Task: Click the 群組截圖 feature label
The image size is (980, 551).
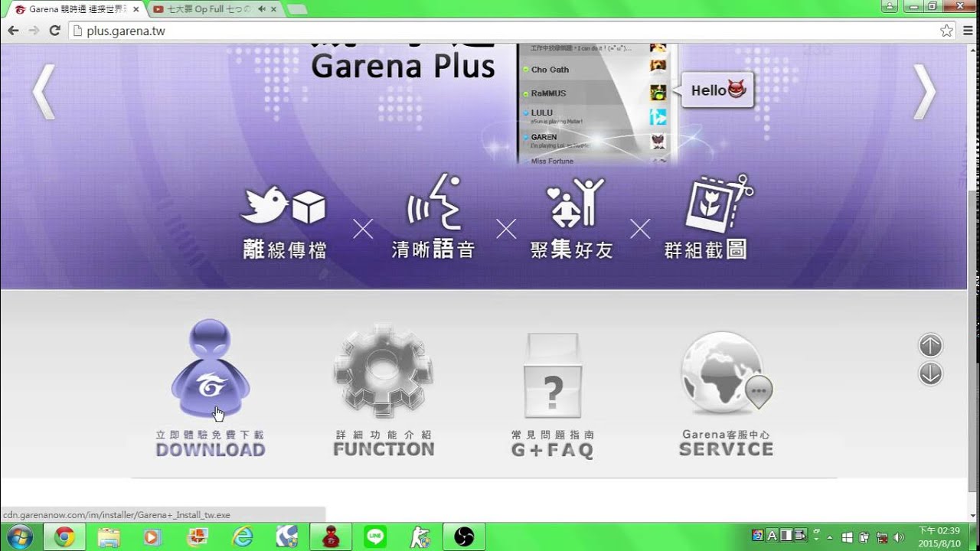Action: (706, 249)
